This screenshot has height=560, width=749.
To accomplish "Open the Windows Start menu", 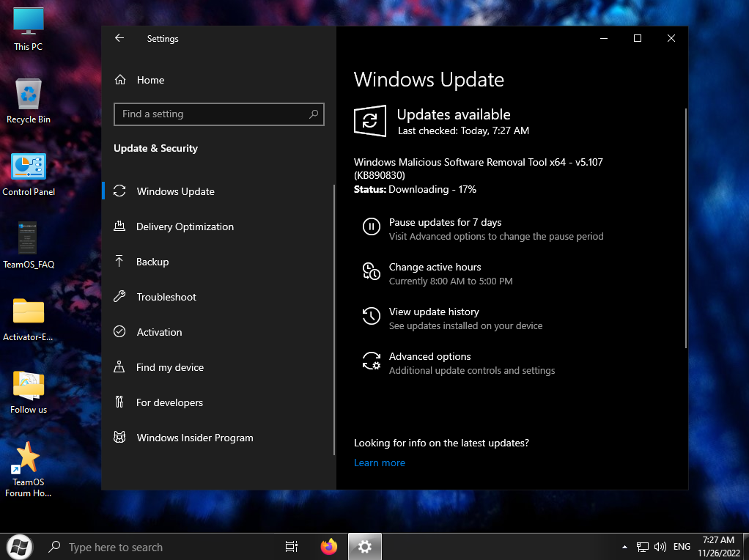I will click(x=20, y=547).
